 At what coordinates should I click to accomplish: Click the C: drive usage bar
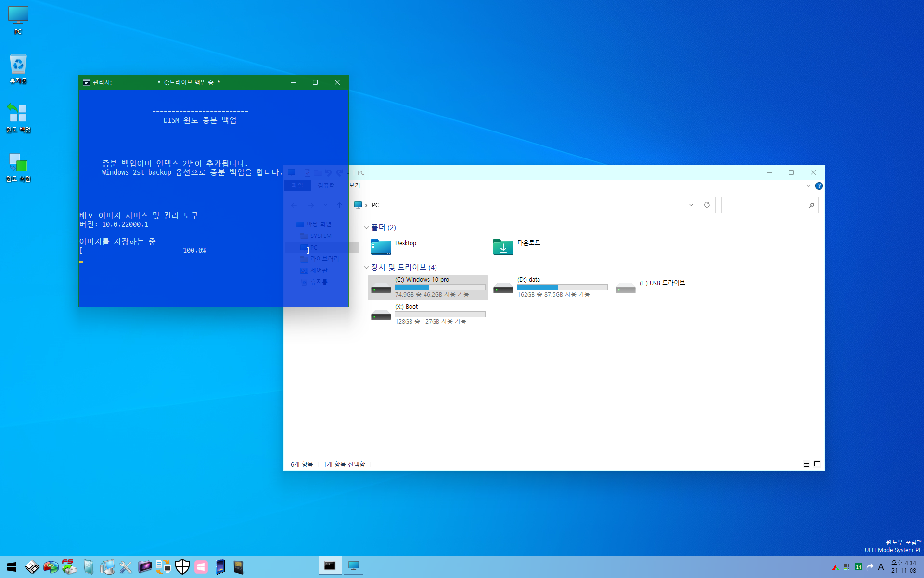click(440, 287)
